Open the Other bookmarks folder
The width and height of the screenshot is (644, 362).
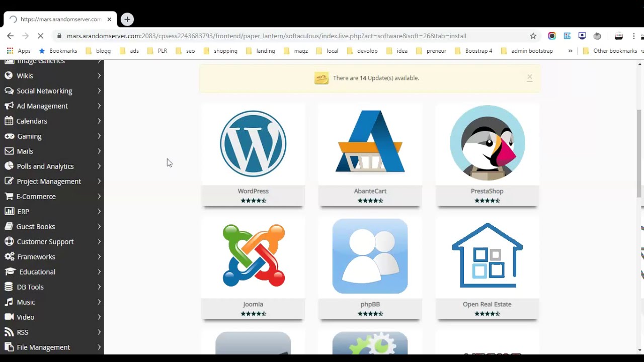(610, 51)
